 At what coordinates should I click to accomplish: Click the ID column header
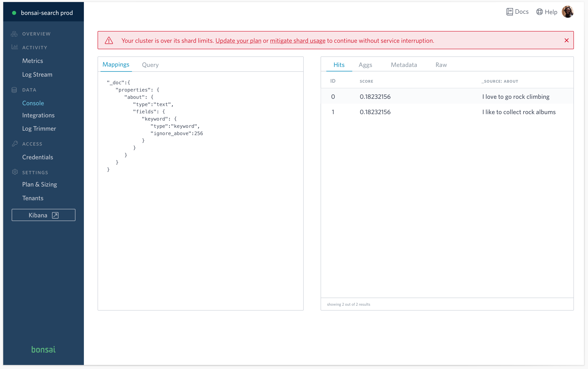tap(333, 81)
